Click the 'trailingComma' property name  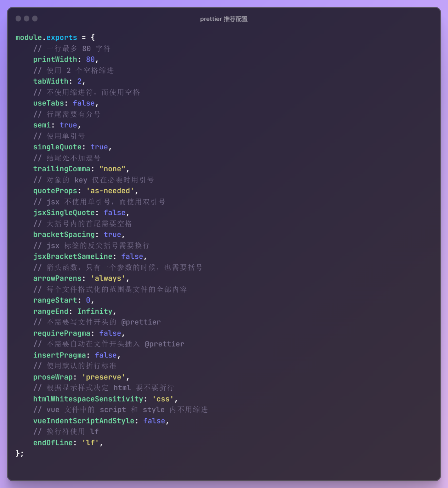tap(62, 169)
